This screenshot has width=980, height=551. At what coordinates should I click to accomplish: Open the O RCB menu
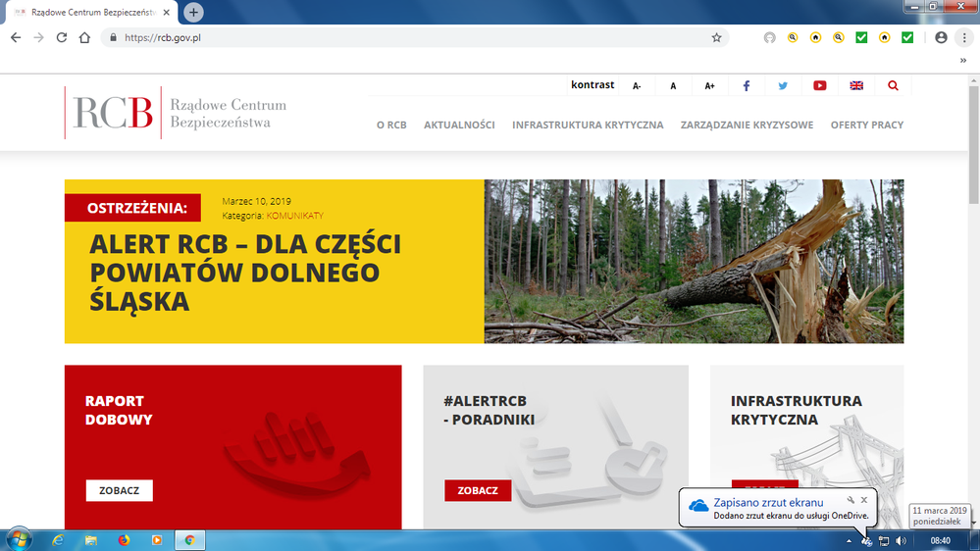coord(391,125)
